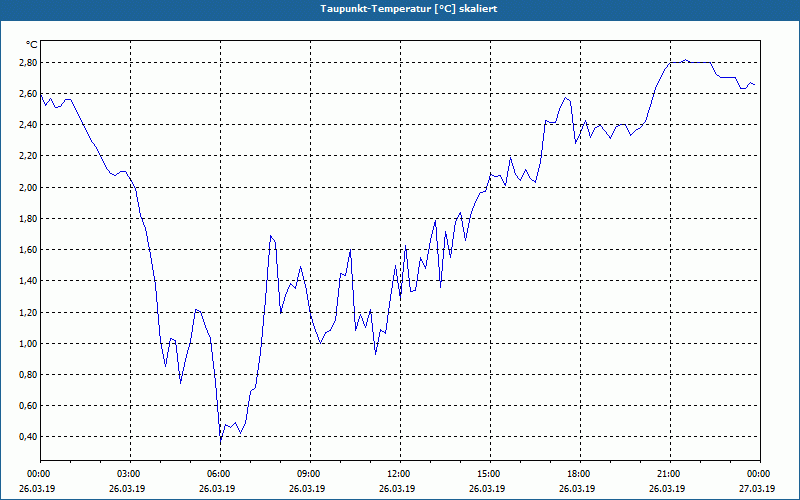Viewport: 800px width, 500px height.
Task: Click the 26.03.19 date below 21:00
Action: coord(667,488)
